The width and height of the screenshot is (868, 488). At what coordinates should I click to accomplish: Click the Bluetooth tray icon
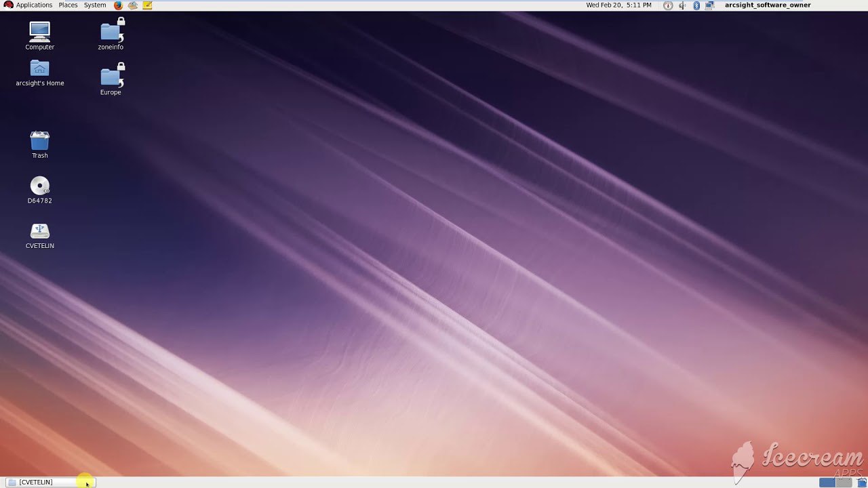point(696,5)
